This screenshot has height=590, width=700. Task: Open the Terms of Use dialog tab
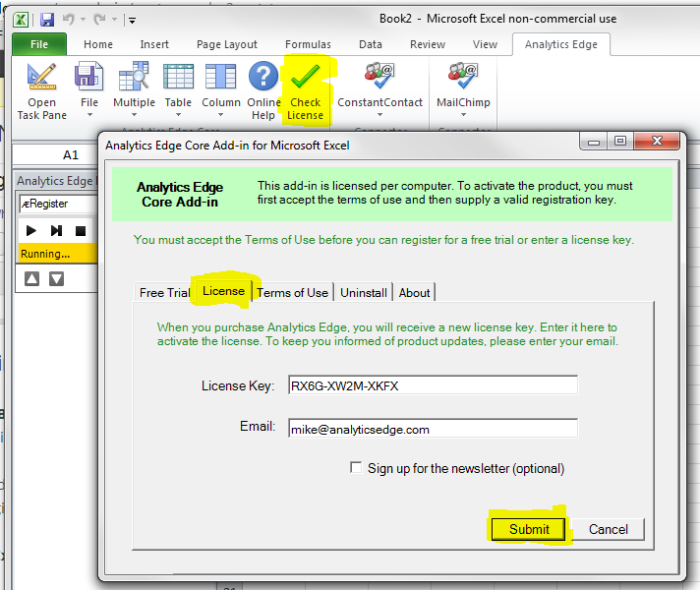pyautogui.click(x=292, y=293)
